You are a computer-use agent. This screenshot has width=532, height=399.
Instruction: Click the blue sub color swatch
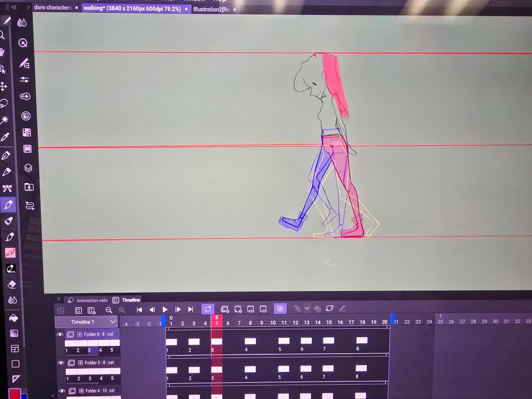pyautogui.click(x=24, y=396)
